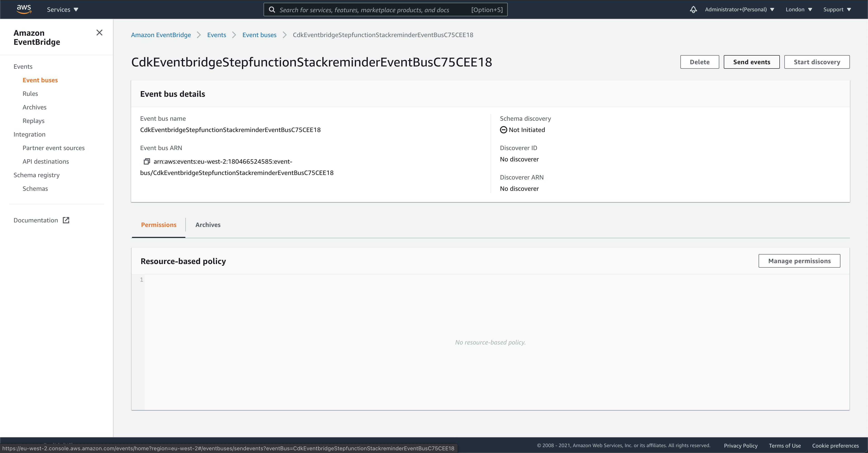Open the notifications bell icon
The width and height of the screenshot is (868, 453).
(693, 9)
